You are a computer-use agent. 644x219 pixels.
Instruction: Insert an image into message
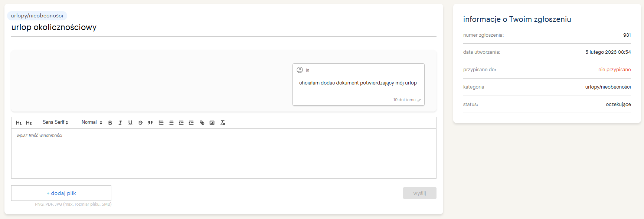click(x=212, y=123)
